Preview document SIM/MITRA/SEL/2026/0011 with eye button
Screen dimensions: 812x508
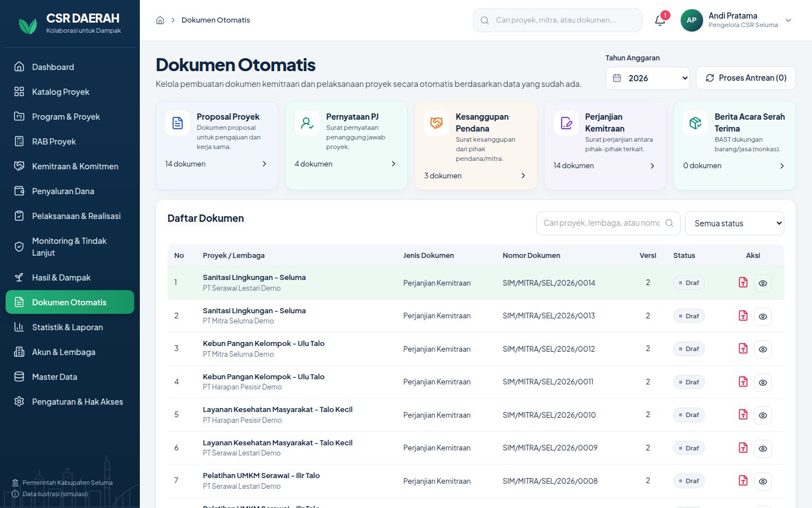(763, 383)
